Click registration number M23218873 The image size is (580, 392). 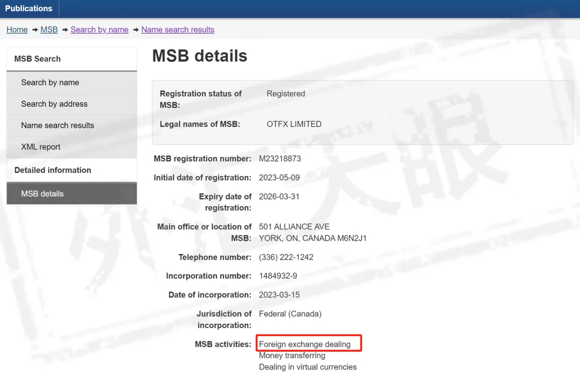click(x=280, y=158)
